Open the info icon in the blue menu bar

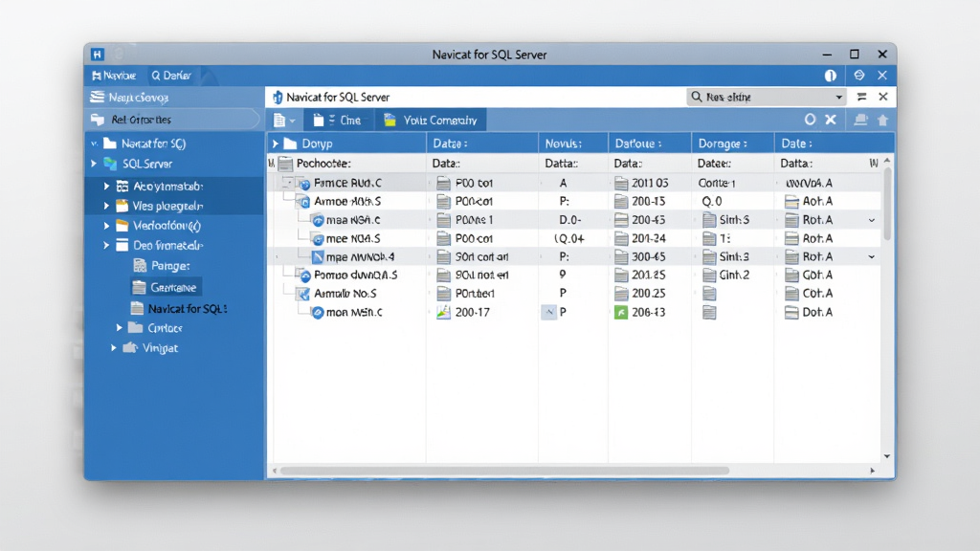coord(831,76)
